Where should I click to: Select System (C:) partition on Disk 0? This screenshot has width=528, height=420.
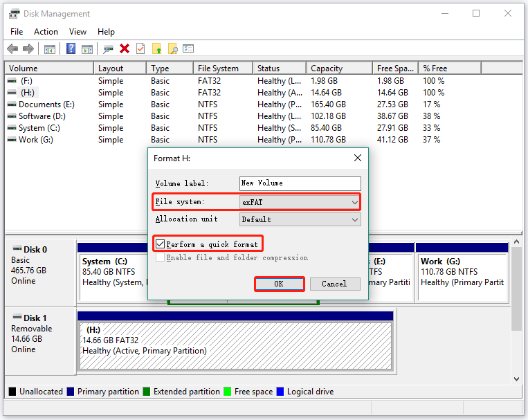point(113,280)
